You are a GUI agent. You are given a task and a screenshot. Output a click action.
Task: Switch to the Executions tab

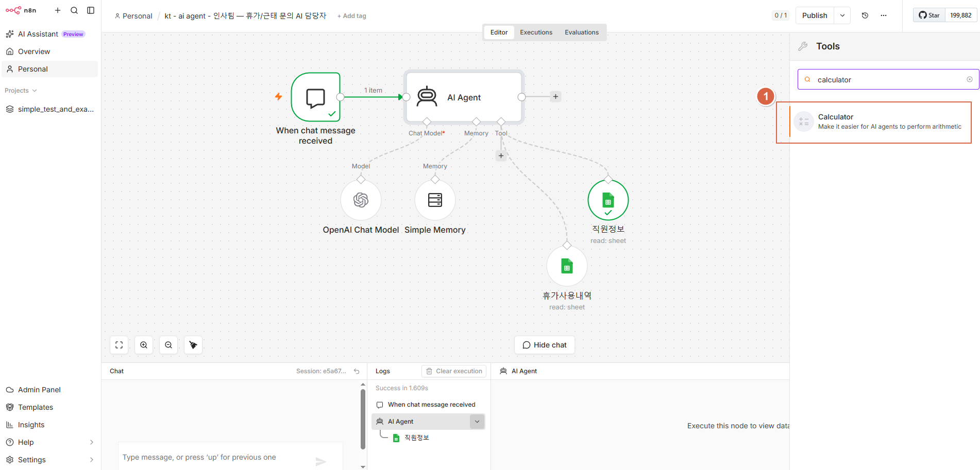(536, 32)
